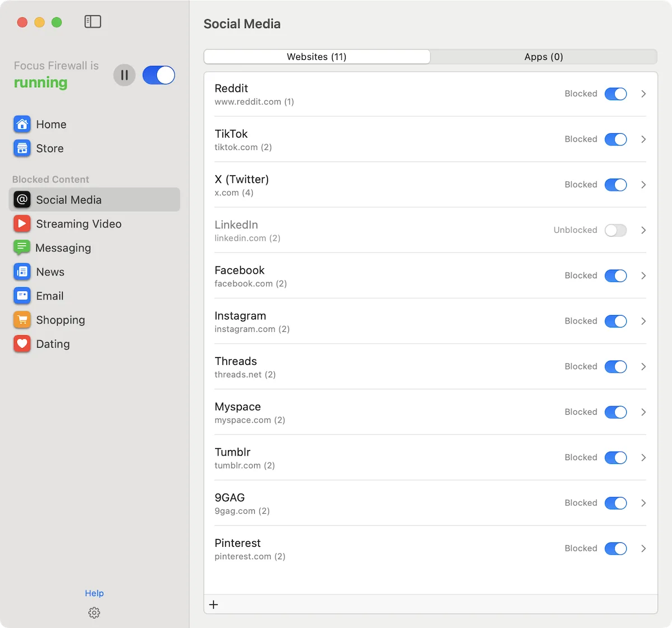672x628 pixels.
Task: Click the pinterest.com (2) subtitle
Action: click(250, 556)
